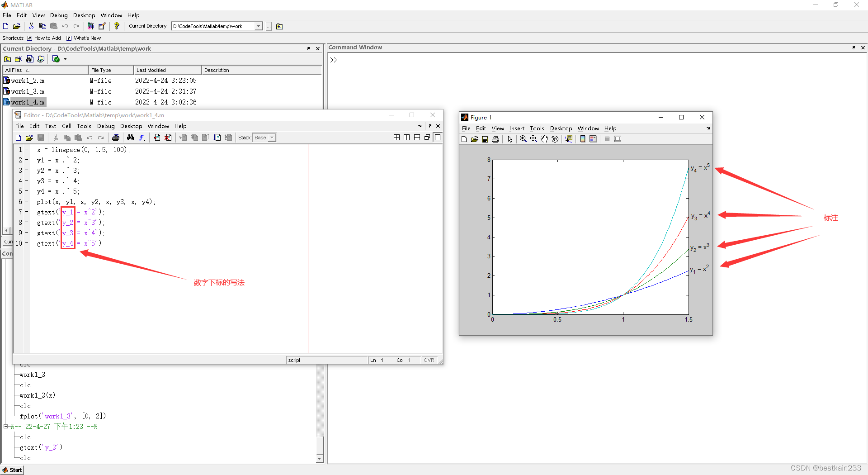Tile Editor documents in a grid layout

pos(396,138)
